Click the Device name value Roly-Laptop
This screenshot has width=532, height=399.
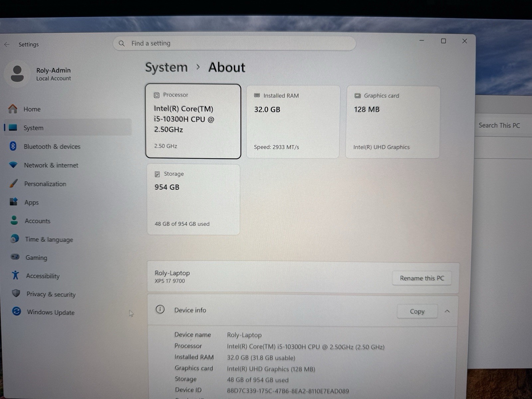click(244, 335)
